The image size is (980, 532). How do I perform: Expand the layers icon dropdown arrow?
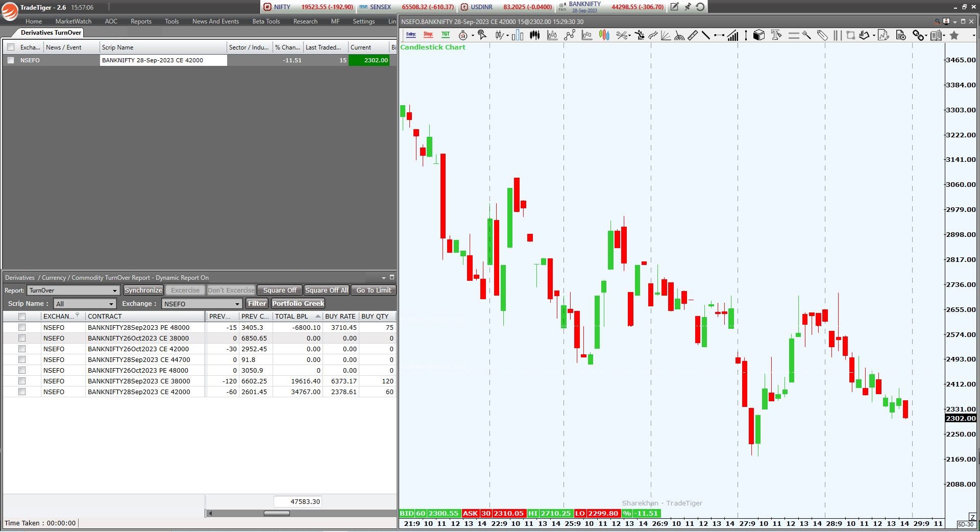click(874, 36)
